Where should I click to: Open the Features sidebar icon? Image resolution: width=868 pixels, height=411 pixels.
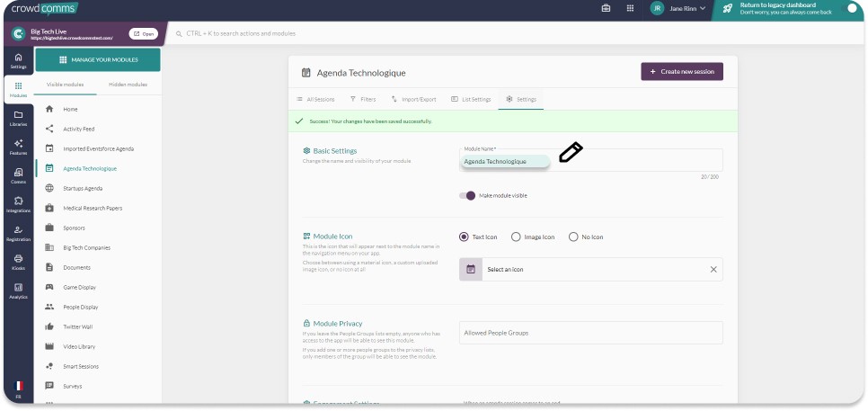pyautogui.click(x=18, y=147)
